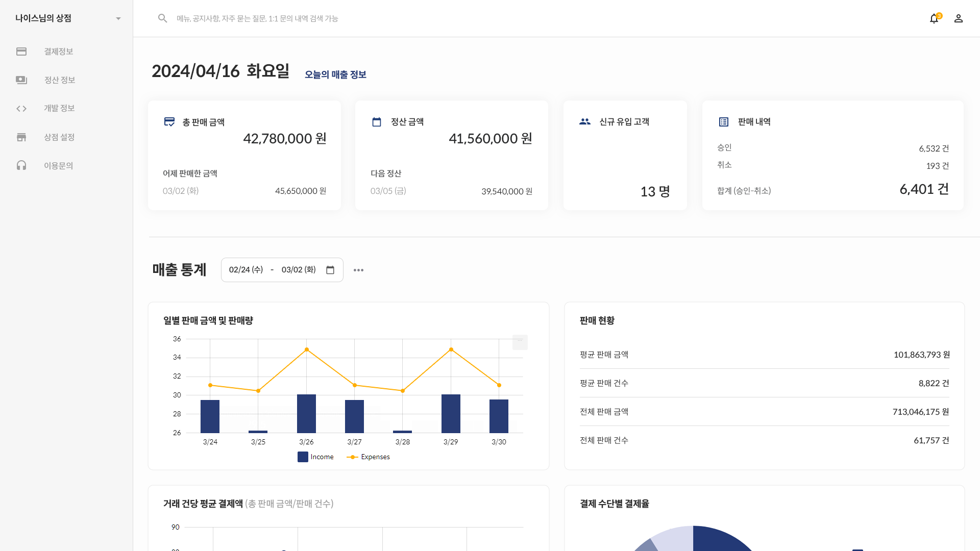Click the 45,650,000 원 yesterday sales value
Screen dimensions: 980x551
[301, 191]
